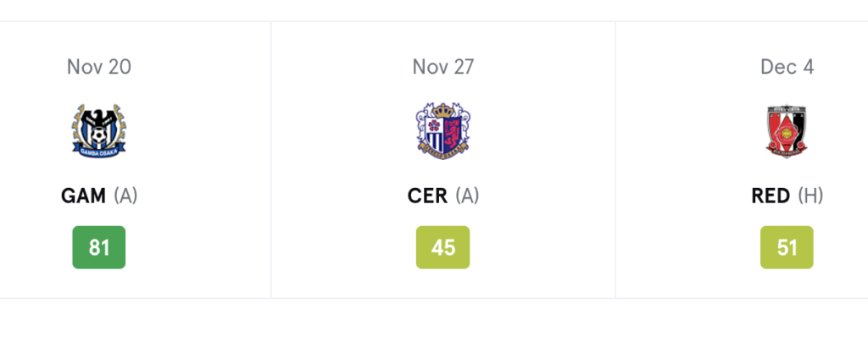The height and width of the screenshot is (337, 868).
Task: Click the RED team abbreviation
Action: [x=771, y=196]
